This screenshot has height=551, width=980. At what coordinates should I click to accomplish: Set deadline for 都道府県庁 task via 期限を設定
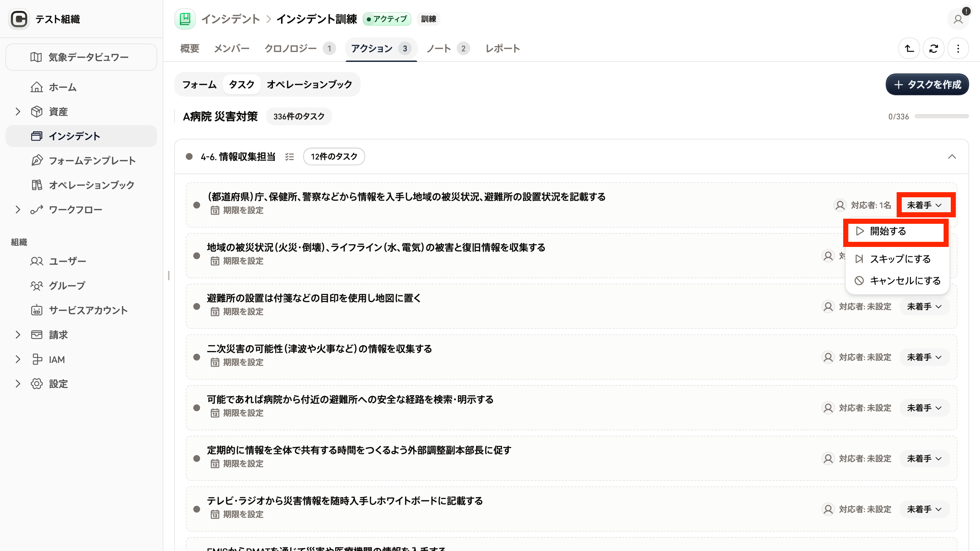(x=237, y=210)
